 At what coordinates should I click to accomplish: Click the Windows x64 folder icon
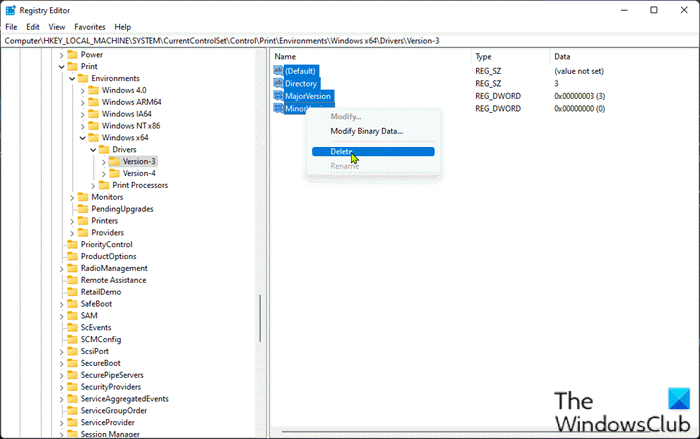93,138
